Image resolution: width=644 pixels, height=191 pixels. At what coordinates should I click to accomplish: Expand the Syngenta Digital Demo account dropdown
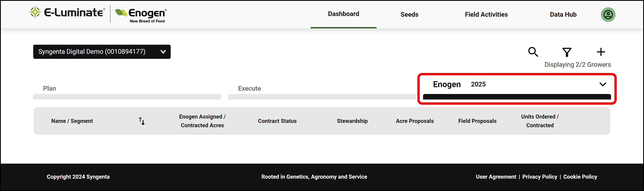[x=102, y=52]
